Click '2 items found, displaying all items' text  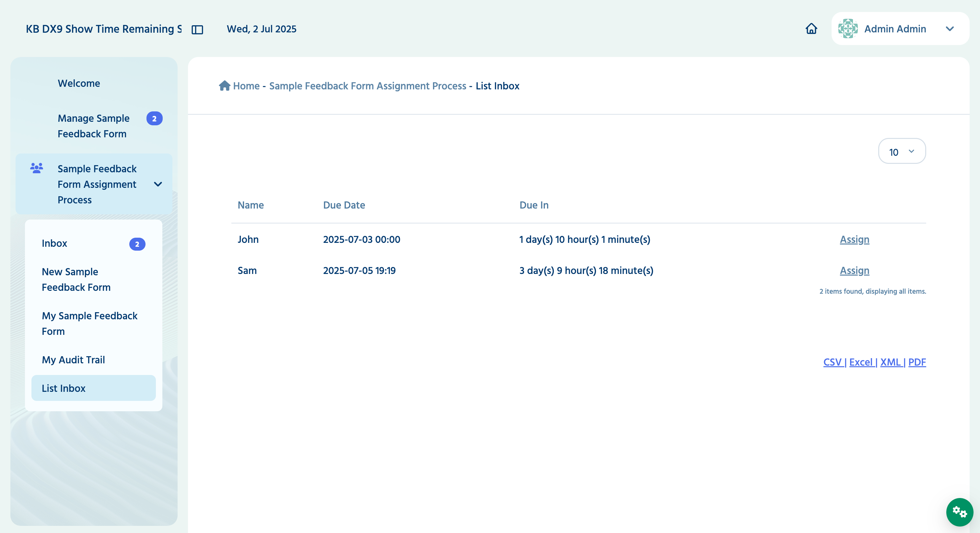[x=873, y=291]
